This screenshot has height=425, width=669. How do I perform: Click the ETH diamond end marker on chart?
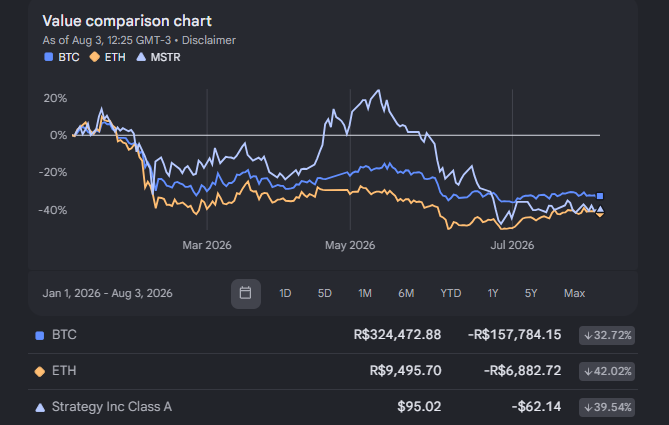tap(600, 215)
